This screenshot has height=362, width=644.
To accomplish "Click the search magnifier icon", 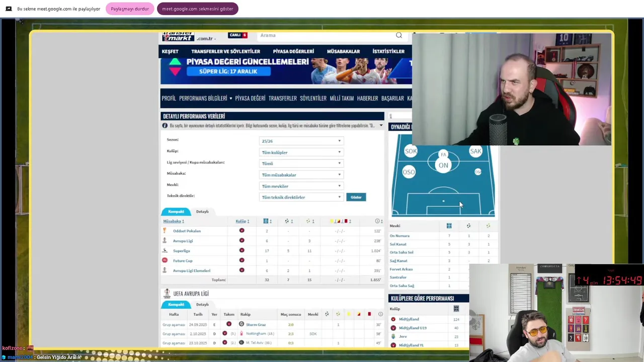I will tap(399, 35).
